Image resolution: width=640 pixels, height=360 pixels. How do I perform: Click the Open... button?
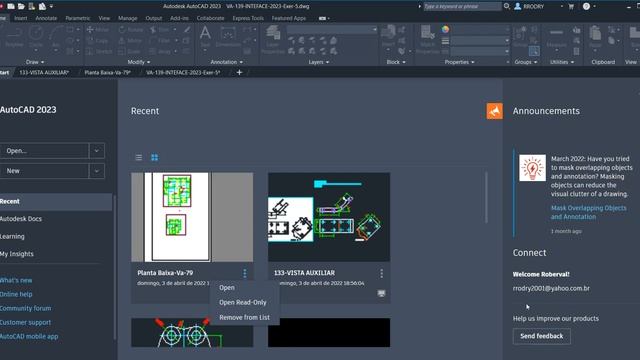click(44, 151)
